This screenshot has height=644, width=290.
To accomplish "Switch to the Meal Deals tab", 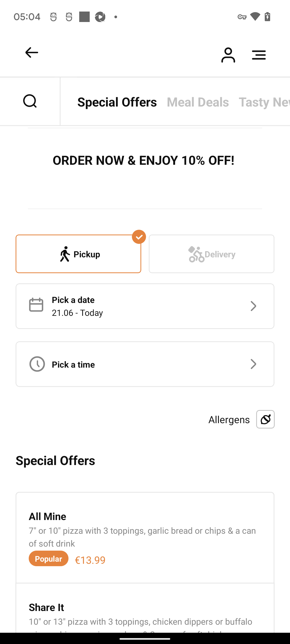I will click(x=198, y=102).
